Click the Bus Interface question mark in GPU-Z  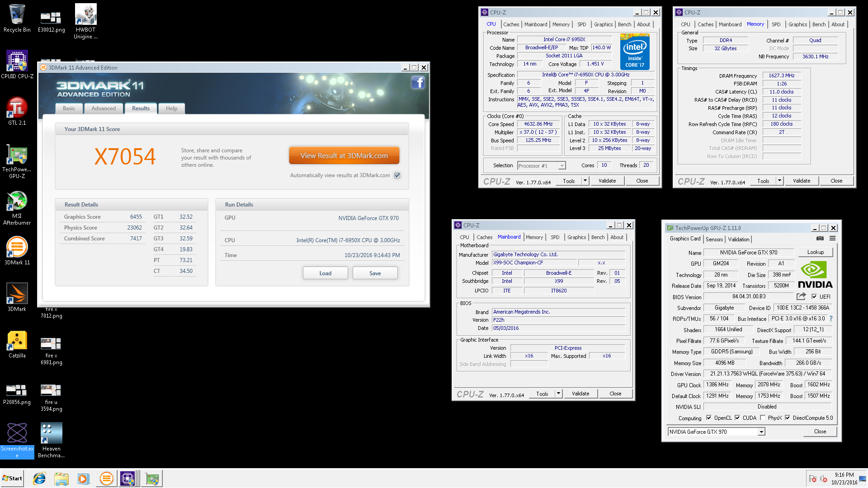click(831, 319)
